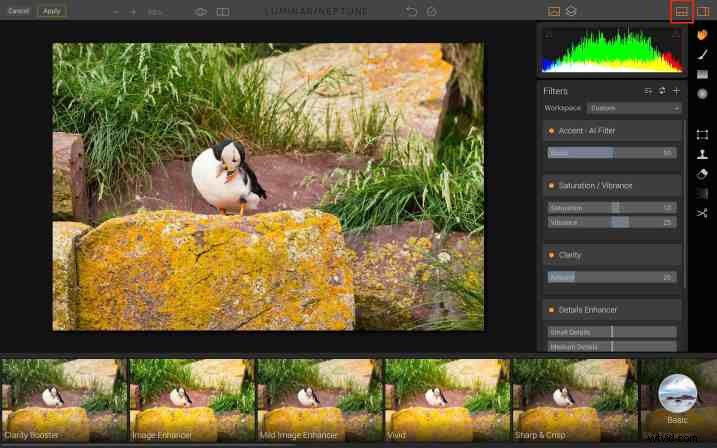Click the Small Details slider
This screenshot has height=448, width=717.
coord(612,332)
